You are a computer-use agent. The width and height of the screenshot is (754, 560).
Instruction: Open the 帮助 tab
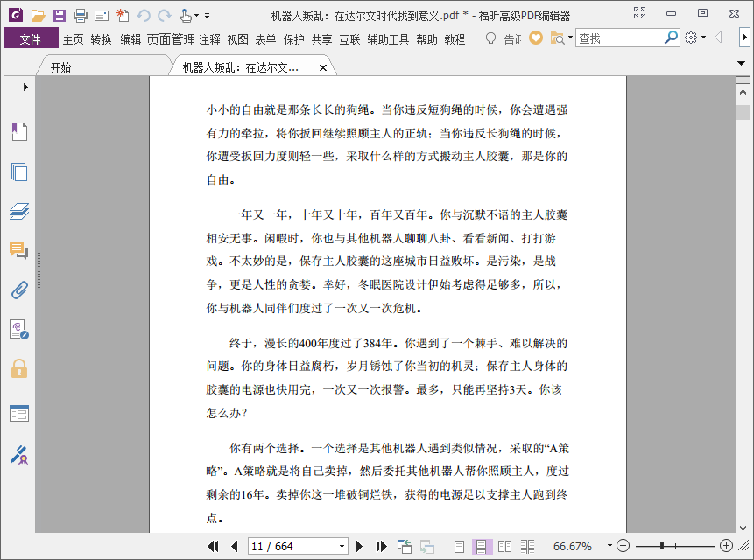426,38
